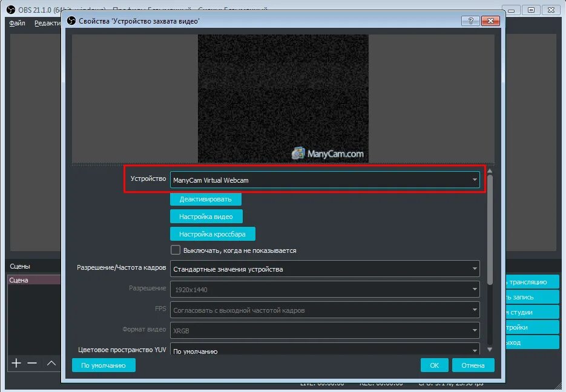This screenshot has width=566, height=392.
Task: Click the scroll down arrow of properties list
Action: [x=490, y=349]
